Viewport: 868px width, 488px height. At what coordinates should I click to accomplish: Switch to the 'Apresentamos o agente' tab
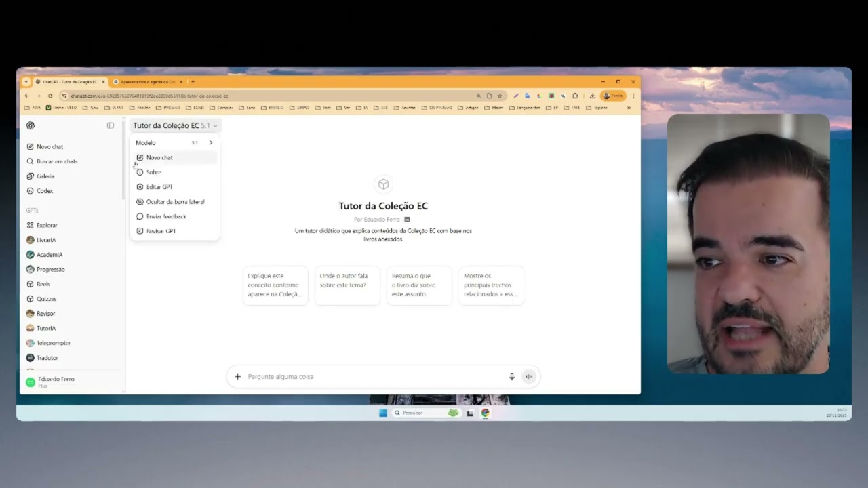148,82
